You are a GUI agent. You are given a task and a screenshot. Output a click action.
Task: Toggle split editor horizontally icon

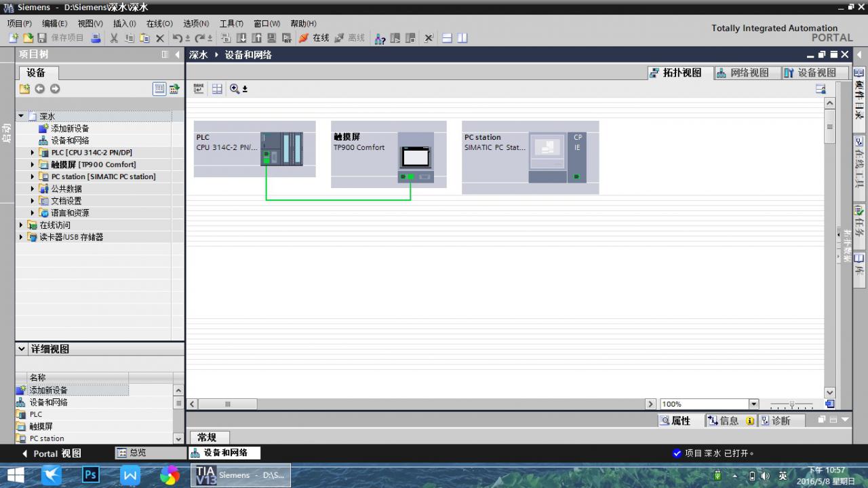click(447, 38)
